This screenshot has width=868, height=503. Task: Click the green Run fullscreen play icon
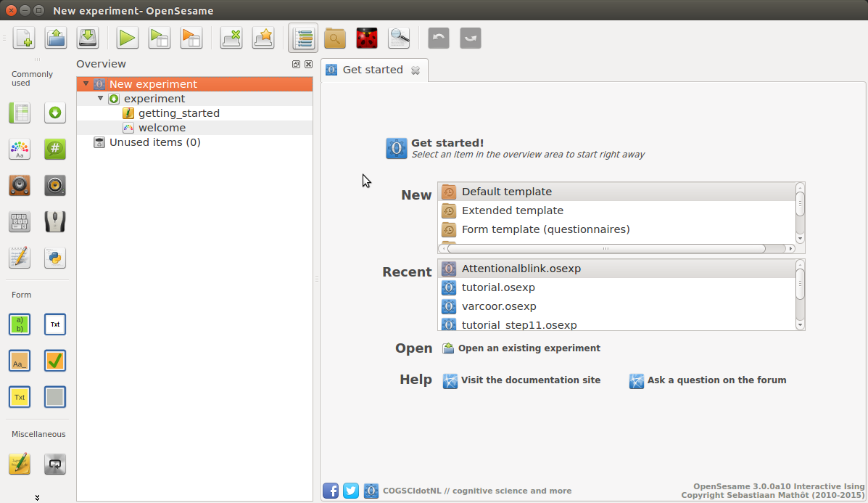point(128,38)
